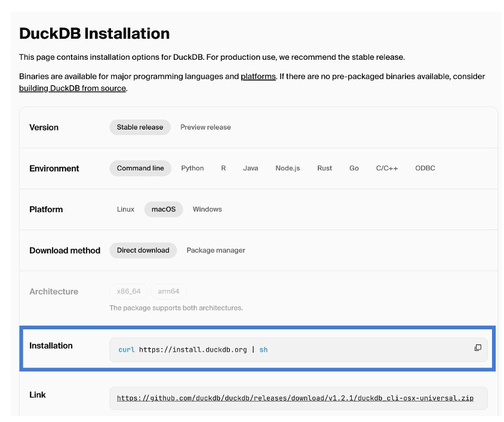The height and width of the screenshot is (422, 504).
Task: Click the curl install command text
Action: [193, 350]
